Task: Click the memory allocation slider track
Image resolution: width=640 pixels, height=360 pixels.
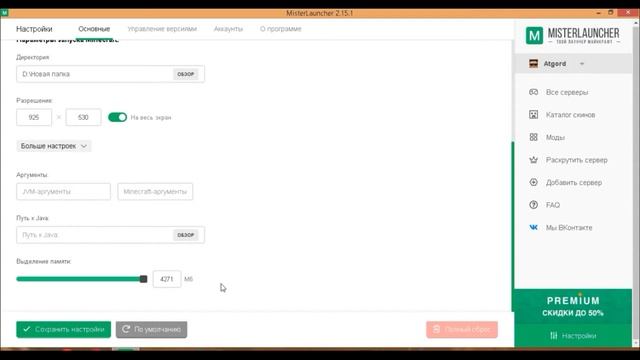Action: point(80,279)
